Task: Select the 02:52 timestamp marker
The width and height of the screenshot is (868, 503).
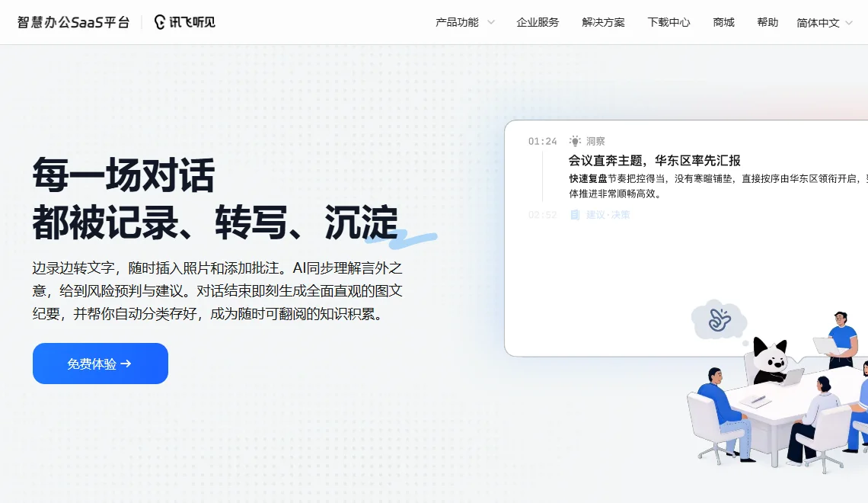Action: [x=542, y=215]
